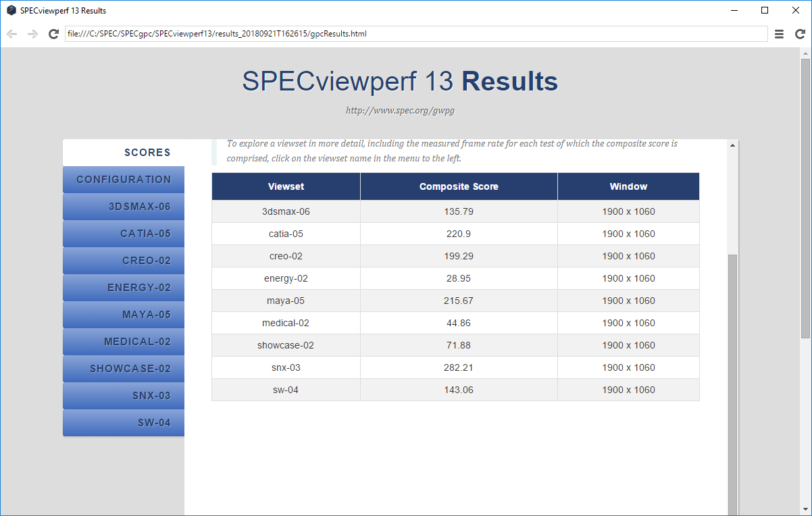The image size is (812, 516).
Task: Click the outer page scrollbar up arrow
Action: (805, 53)
